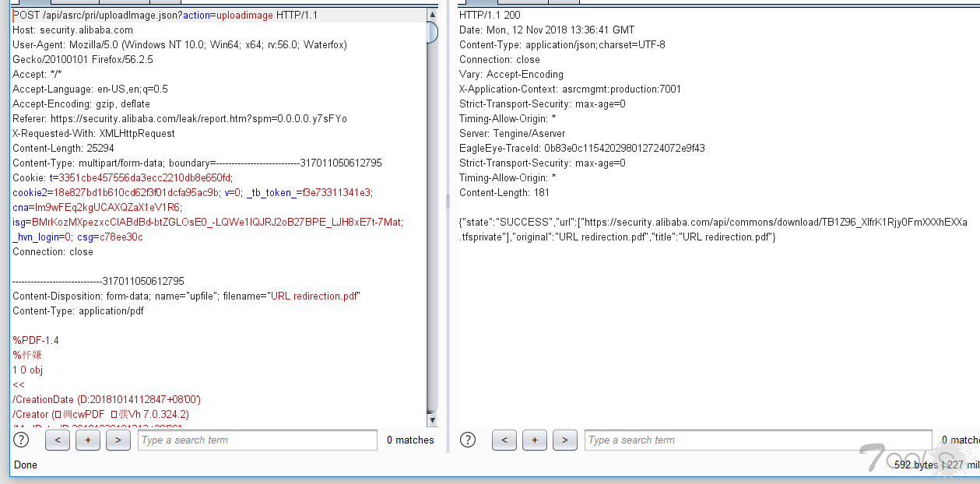Click the Accept-Encoding: gzip, deflate request header
The image size is (980, 484).
81,104
